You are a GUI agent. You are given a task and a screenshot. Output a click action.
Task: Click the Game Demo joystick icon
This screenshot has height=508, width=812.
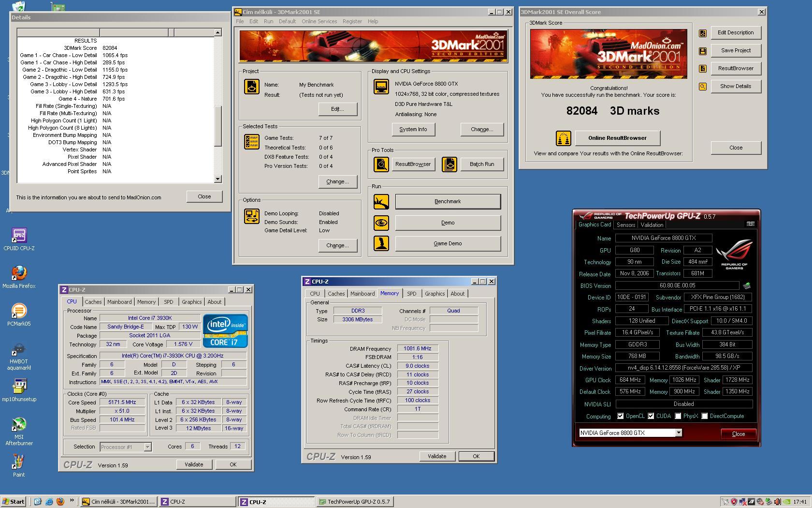(x=381, y=243)
